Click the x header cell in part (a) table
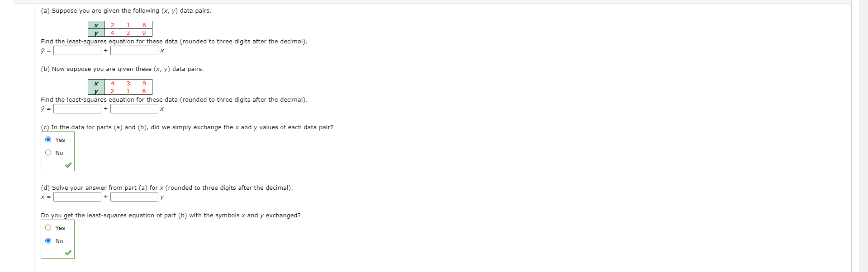 (96, 25)
